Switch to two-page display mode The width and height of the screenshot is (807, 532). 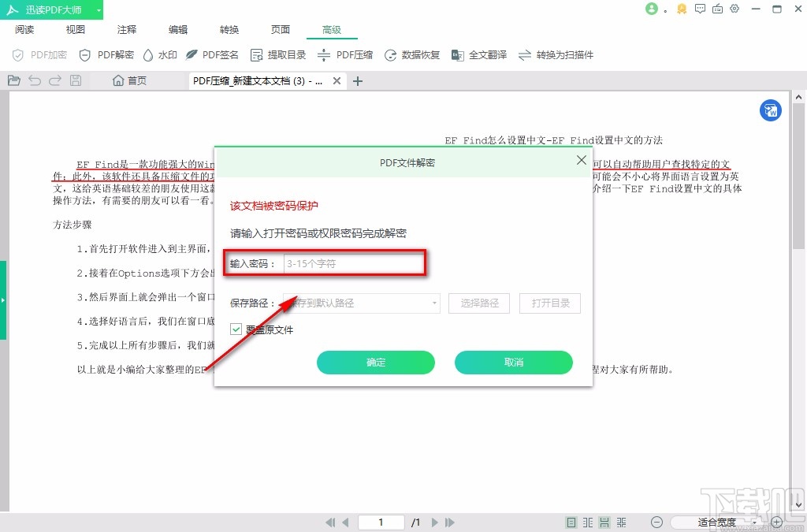587,522
